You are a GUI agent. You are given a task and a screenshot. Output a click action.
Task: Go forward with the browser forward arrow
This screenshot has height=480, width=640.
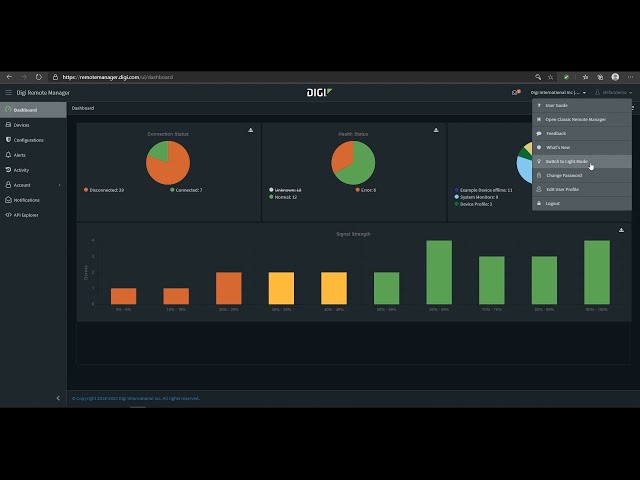24,77
